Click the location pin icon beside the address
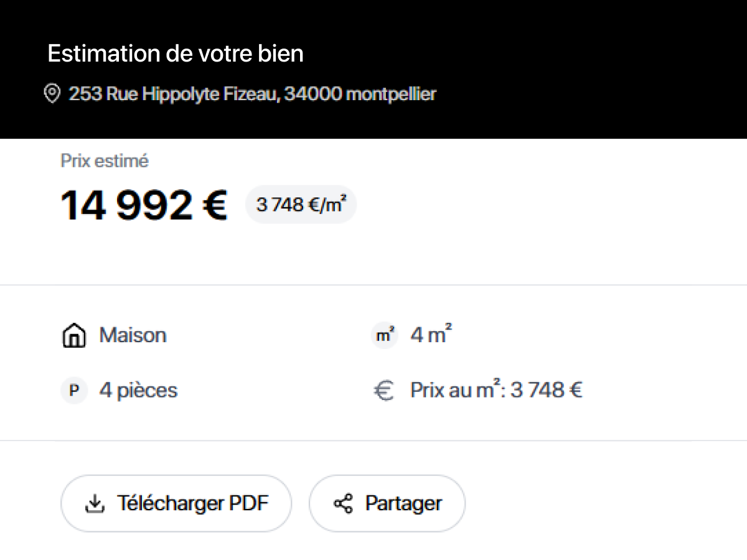Image resolution: width=747 pixels, height=560 pixels. tap(52, 93)
